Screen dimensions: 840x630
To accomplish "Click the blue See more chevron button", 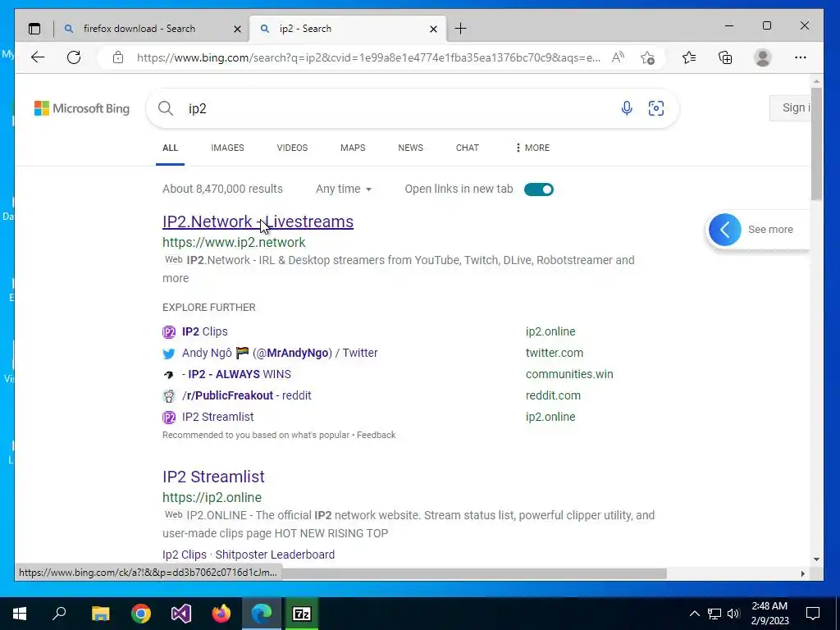I will pos(725,230).
